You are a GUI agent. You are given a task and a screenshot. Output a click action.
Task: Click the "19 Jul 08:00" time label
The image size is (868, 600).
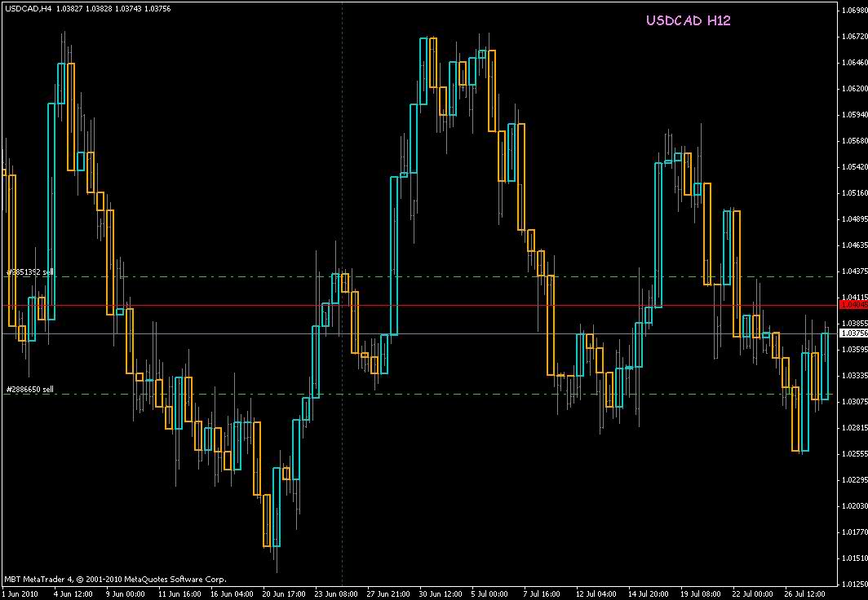(x=702, y=594)
